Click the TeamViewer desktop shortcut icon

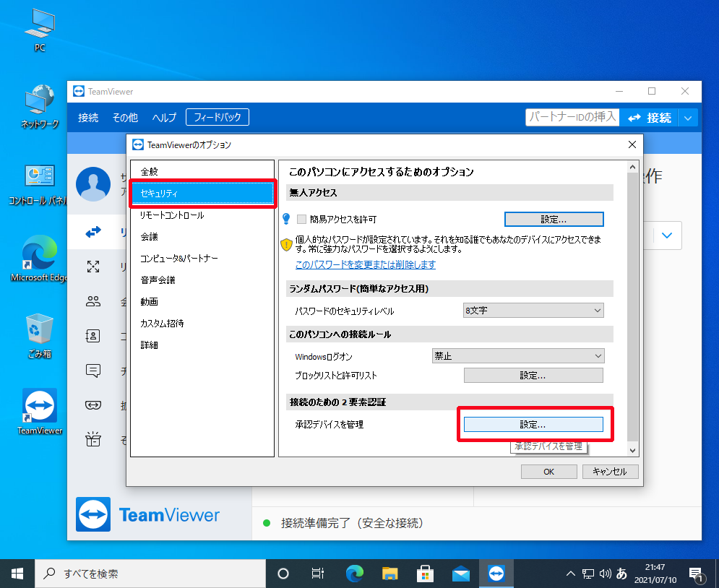pyautogui.click(x=40, y=407)
